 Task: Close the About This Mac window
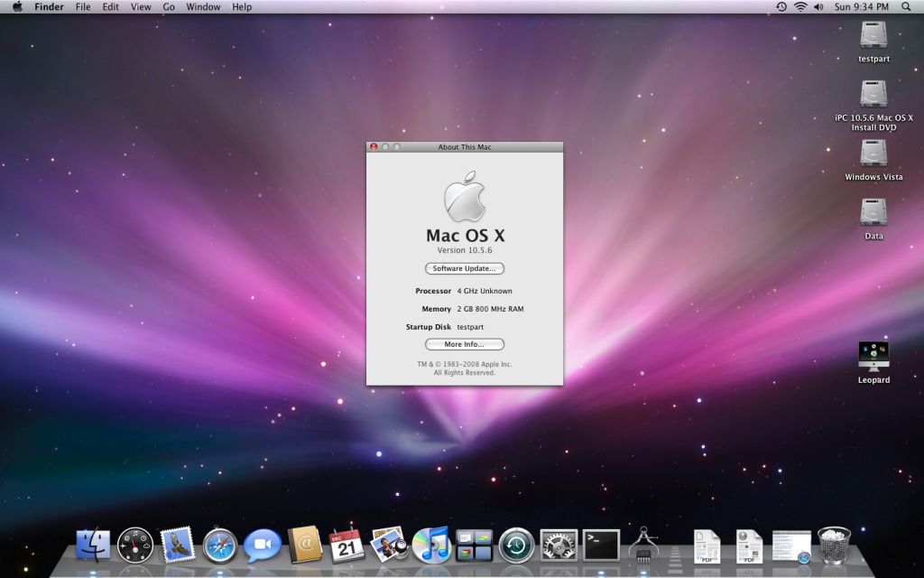point(374,147)
